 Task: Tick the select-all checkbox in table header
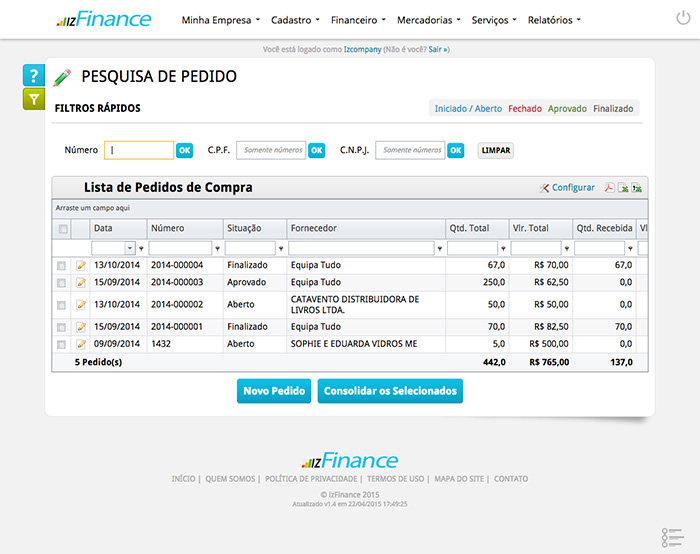(63, 229)
